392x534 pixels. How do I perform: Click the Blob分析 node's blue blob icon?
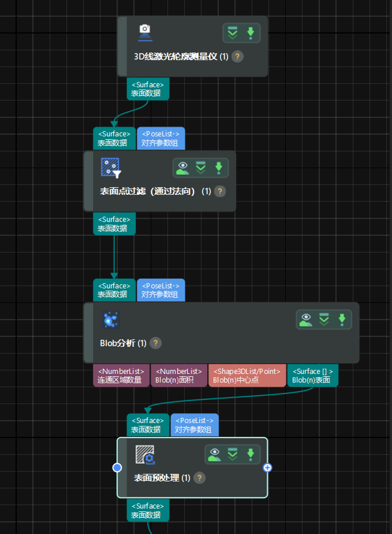pos(111,320)
